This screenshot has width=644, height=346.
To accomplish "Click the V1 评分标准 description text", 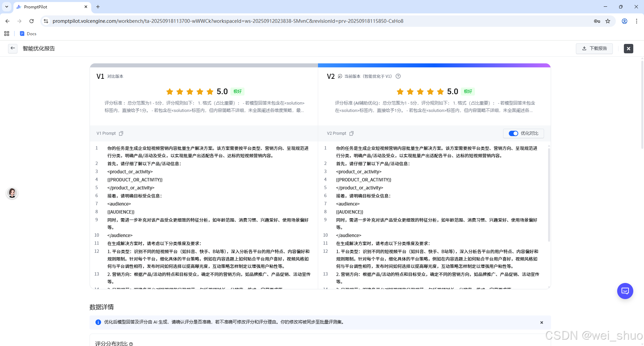I will [x=205, y=107].
